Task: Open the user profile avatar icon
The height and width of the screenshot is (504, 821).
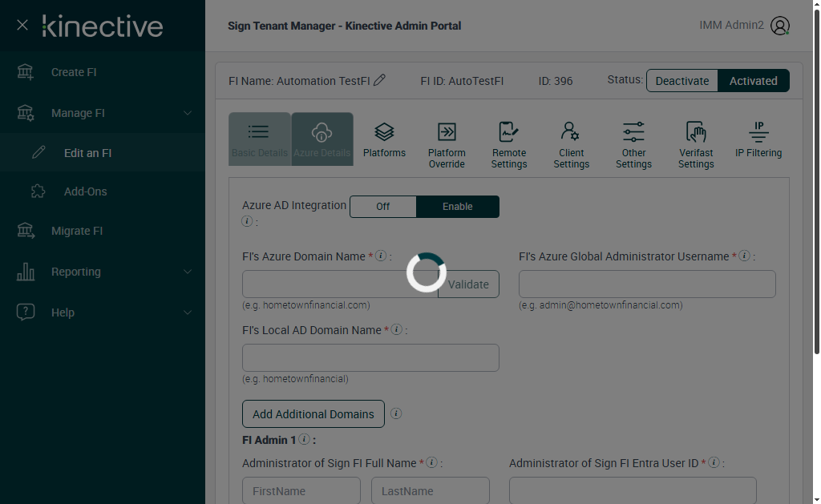Action: [779, 26]
